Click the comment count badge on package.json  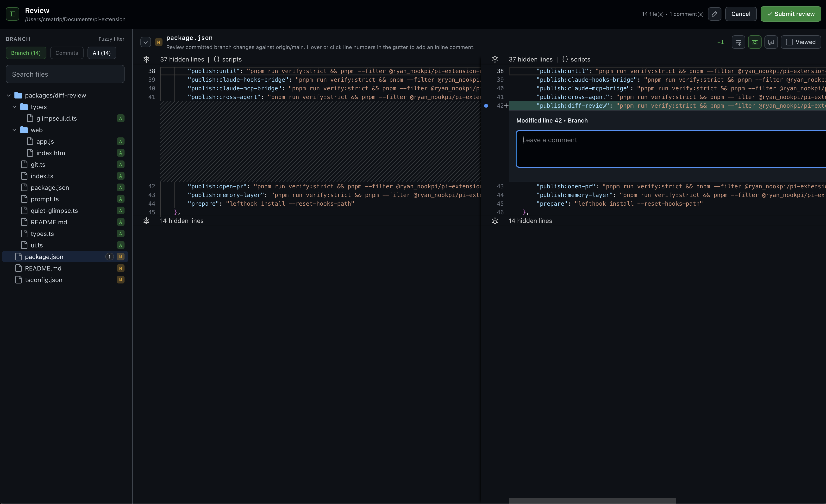109,257
